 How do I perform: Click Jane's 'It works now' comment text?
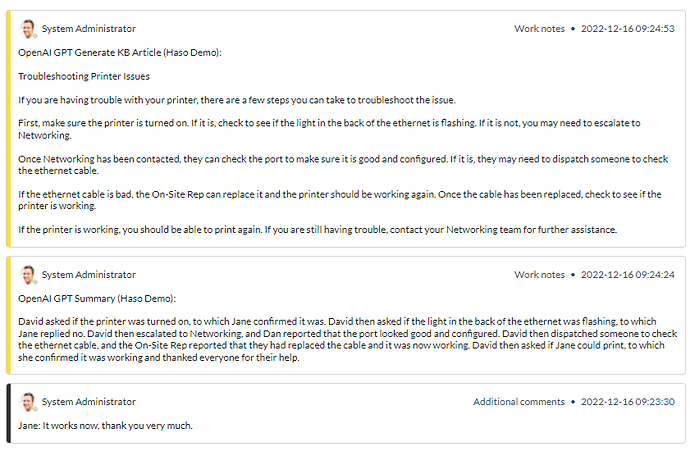pos(105,426)
